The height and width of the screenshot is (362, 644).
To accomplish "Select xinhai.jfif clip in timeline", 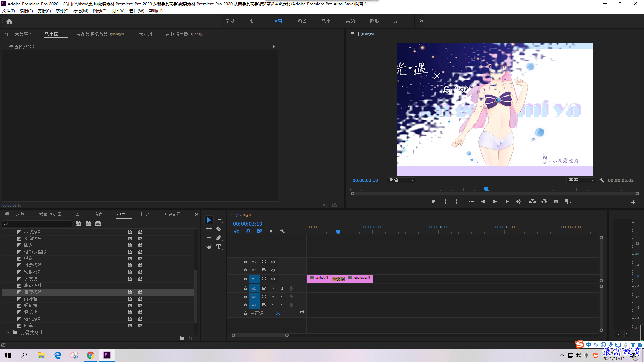I will [319, 278].
